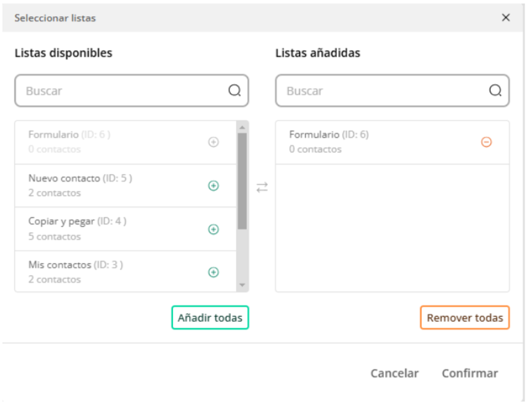Add the Nuevo contacto list with plus icon
This screenshot has width=532, height=411.
click(213, 185)
